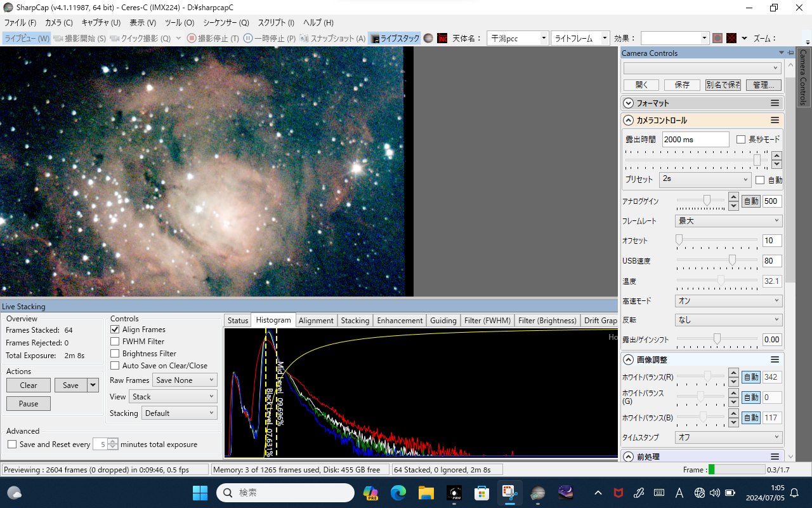Click the 管理... button

pos(764,85)
